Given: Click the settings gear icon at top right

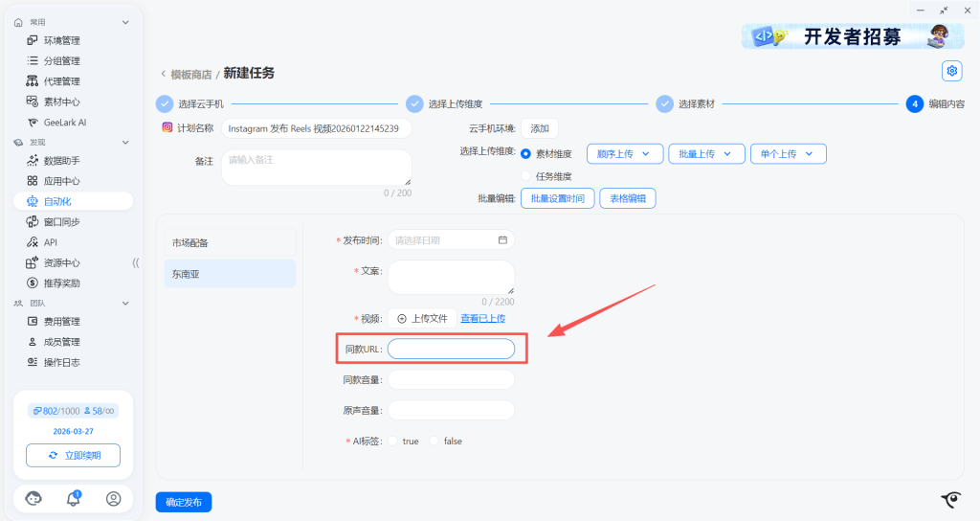Looking at the screenshot, I should click(x=951, y=71).
